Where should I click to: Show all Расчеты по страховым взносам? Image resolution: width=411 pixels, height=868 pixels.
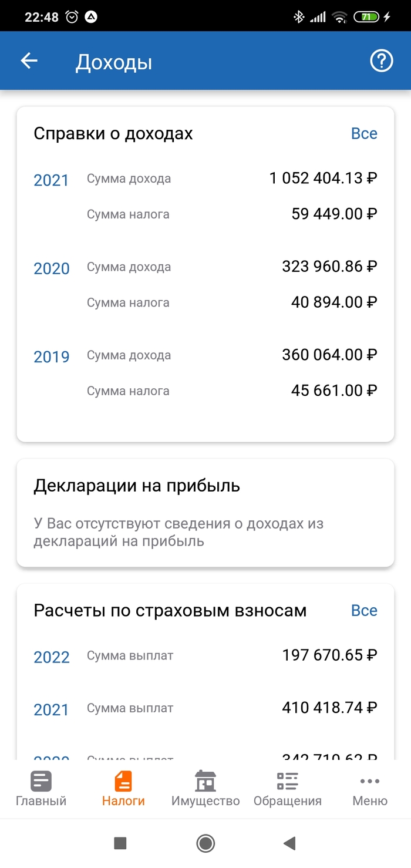(x=364, y=611)
